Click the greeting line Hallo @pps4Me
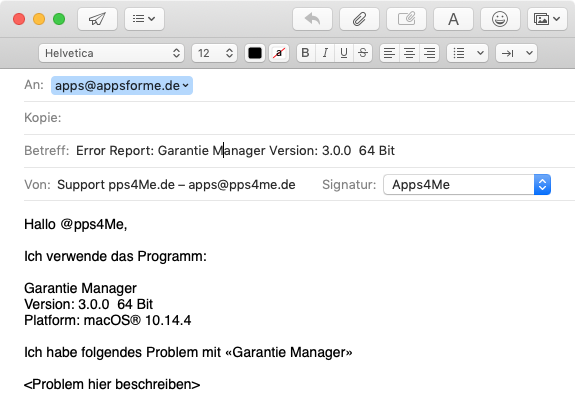 (76, 224)
